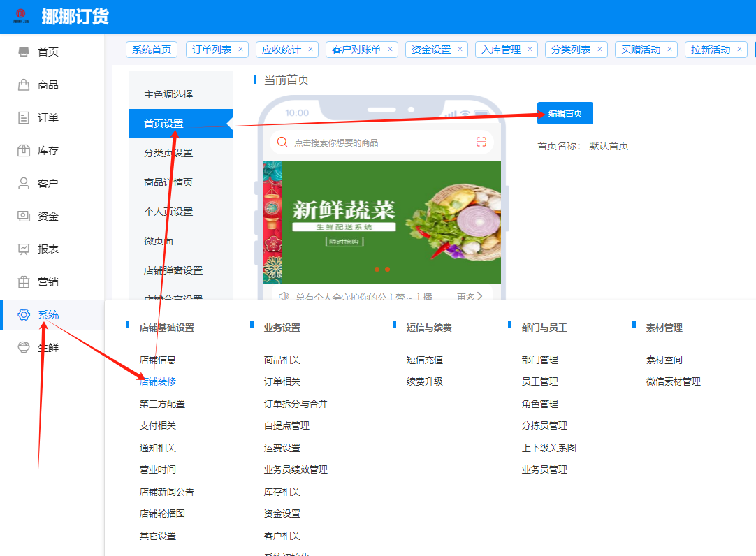This screenshot has width=756, height=556.
Task: Open the 订单 order list icon
Action: (x=24, y=118)
